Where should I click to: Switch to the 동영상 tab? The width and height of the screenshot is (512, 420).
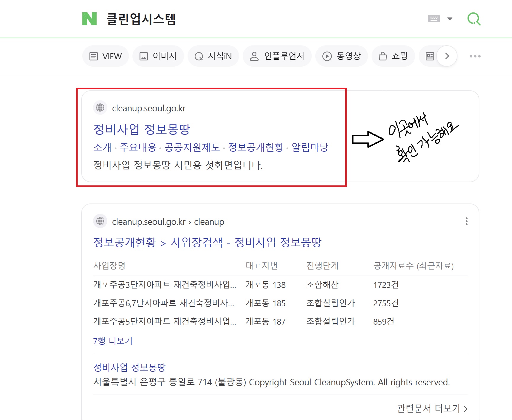click(x=342, y=56)
